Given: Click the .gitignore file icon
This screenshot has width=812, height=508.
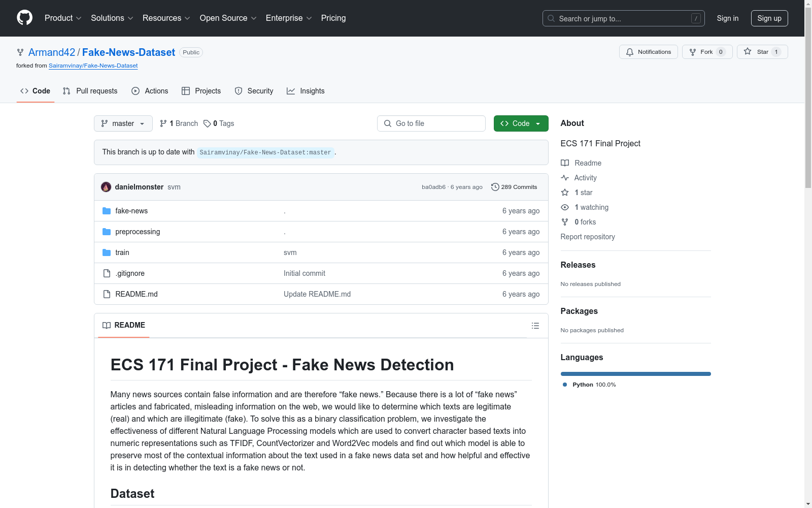Looking at the screenshot, I should click(107, 273).
